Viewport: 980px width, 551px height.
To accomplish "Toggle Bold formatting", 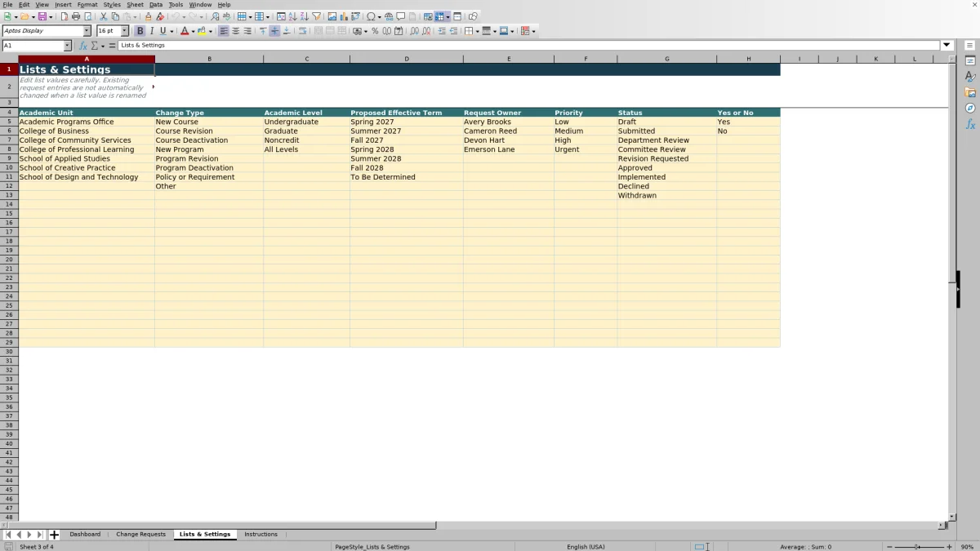I will coord(140,31).
